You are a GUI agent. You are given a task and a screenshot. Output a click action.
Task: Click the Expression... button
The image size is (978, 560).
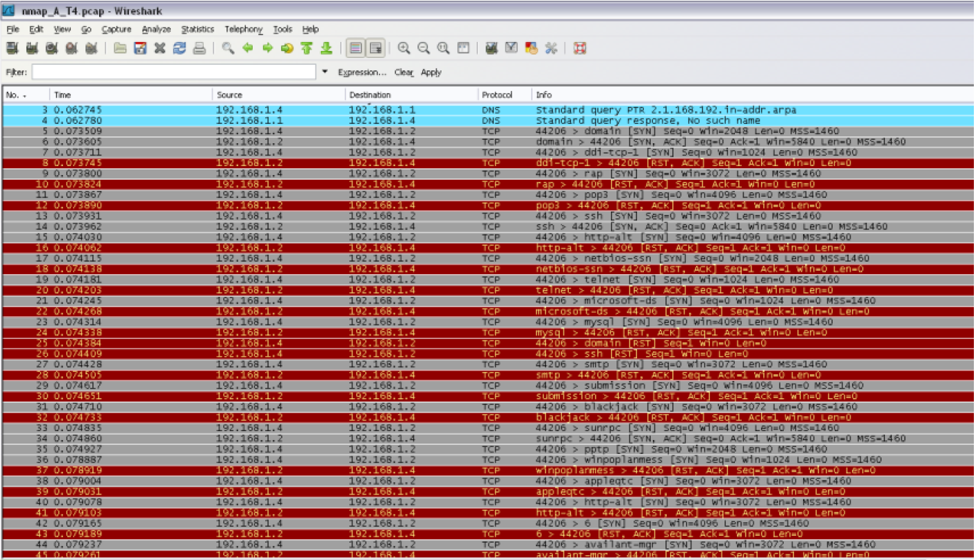[x=362, y=72]
